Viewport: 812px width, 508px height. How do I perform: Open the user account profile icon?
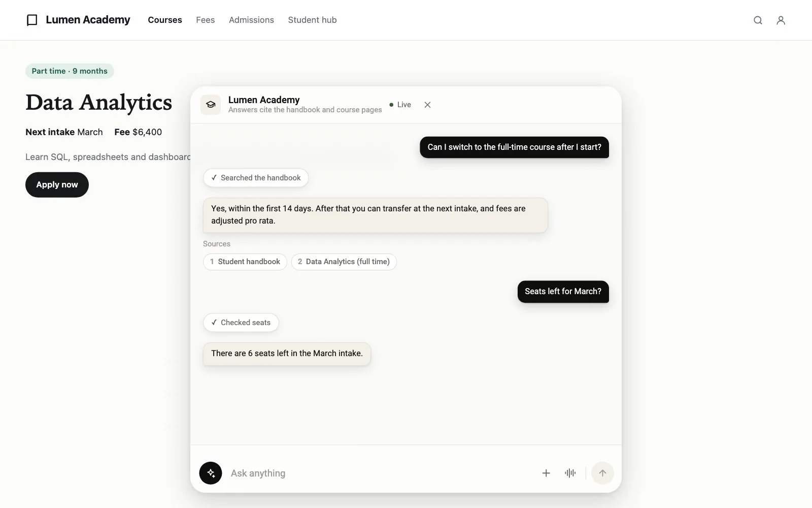click(x=781, y=20)
